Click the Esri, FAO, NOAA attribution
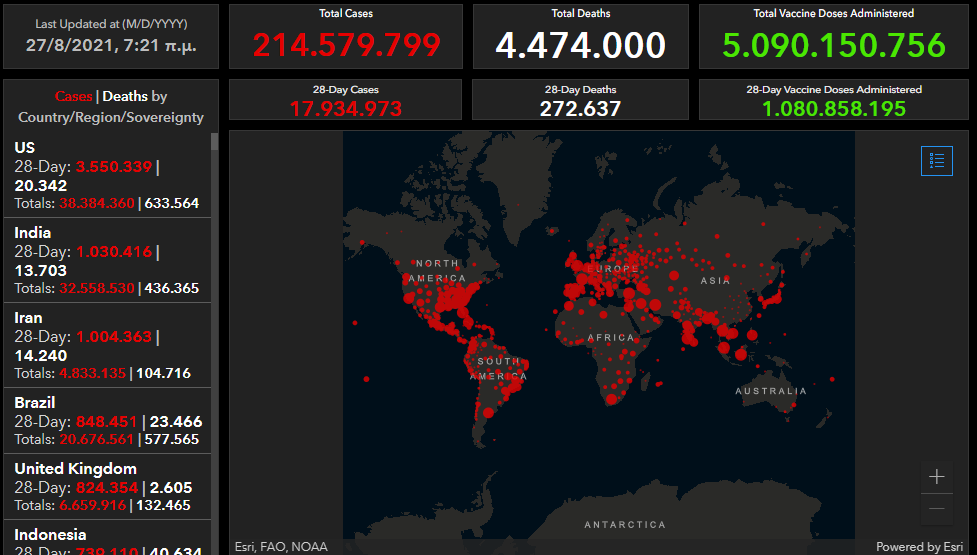This screenshot has height=555, width=977. point(281,547)
